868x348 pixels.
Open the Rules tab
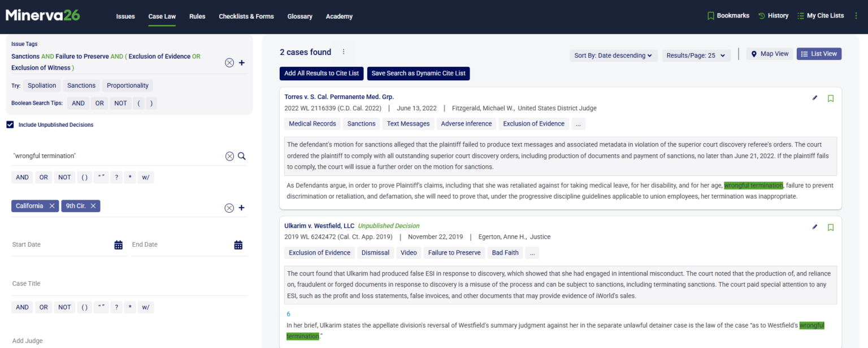[x=197, y=16]
